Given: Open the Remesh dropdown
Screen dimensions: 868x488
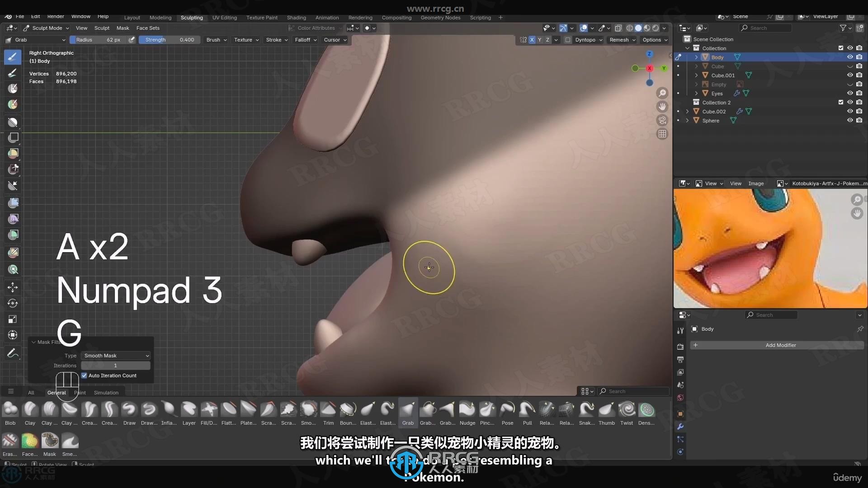Looking at the screenshot, I should tap(623, 40).
